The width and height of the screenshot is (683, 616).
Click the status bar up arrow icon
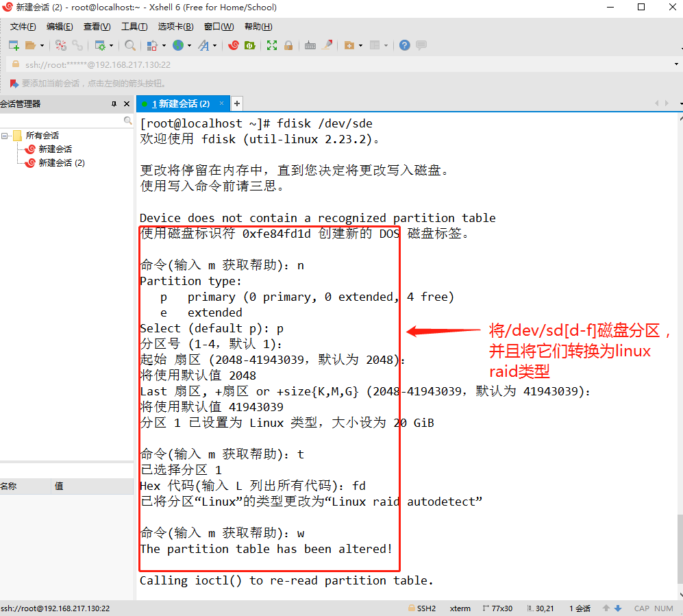(606, 608)
